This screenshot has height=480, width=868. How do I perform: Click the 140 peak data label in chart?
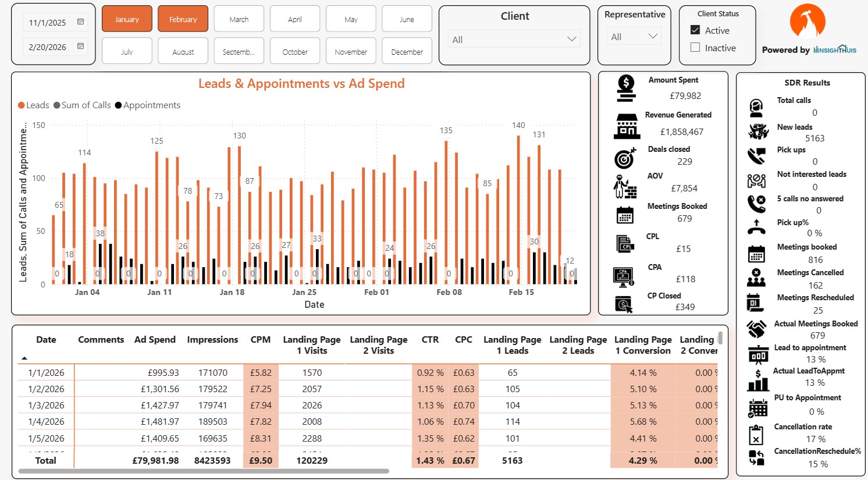click(x=518, y=125)
